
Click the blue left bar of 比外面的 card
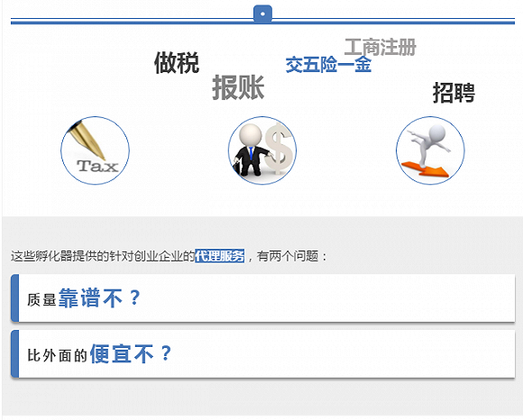point(14,353)
